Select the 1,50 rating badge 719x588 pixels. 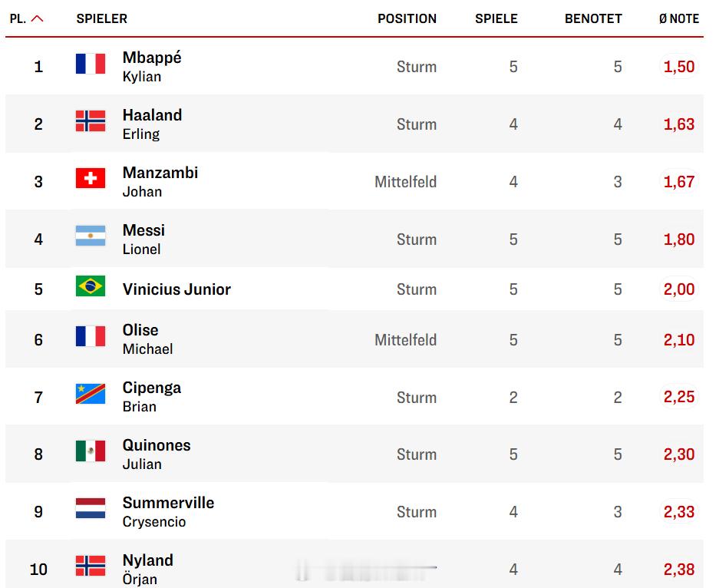coord(678,67)
